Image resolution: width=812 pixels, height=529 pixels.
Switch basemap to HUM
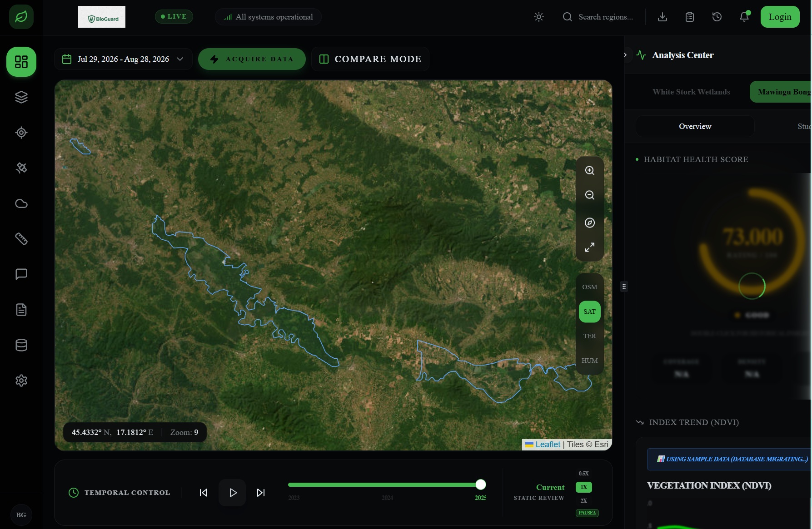590,361
